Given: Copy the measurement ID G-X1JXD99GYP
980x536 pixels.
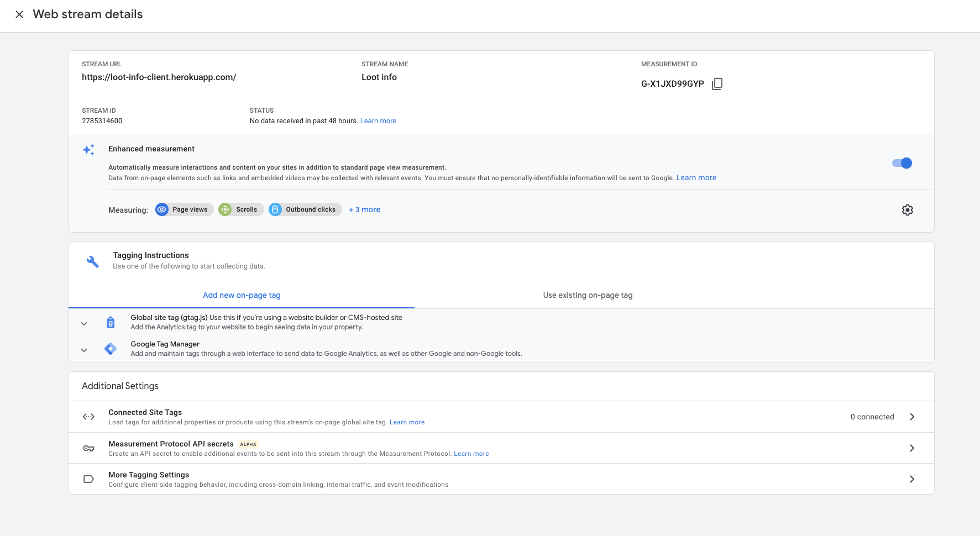Looking at the screenshot, I should [717, 83].
